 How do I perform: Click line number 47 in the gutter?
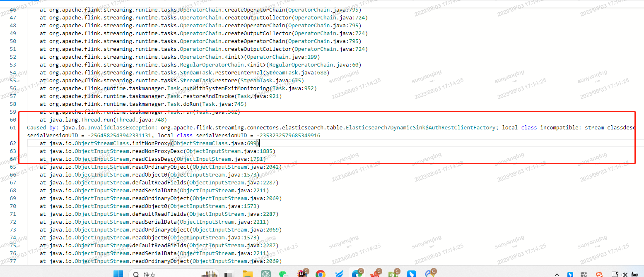(x=12, y=18)
